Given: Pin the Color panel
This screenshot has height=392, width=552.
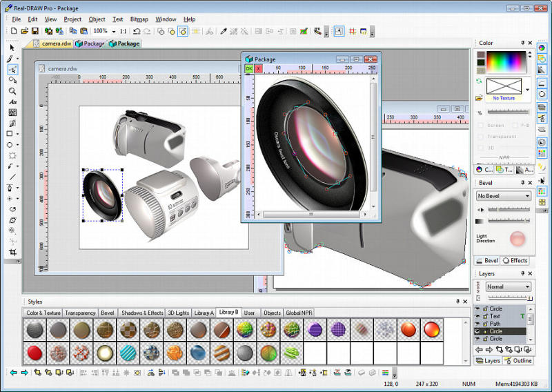Looking at the screenshot, I should click(x=523, y=43).
